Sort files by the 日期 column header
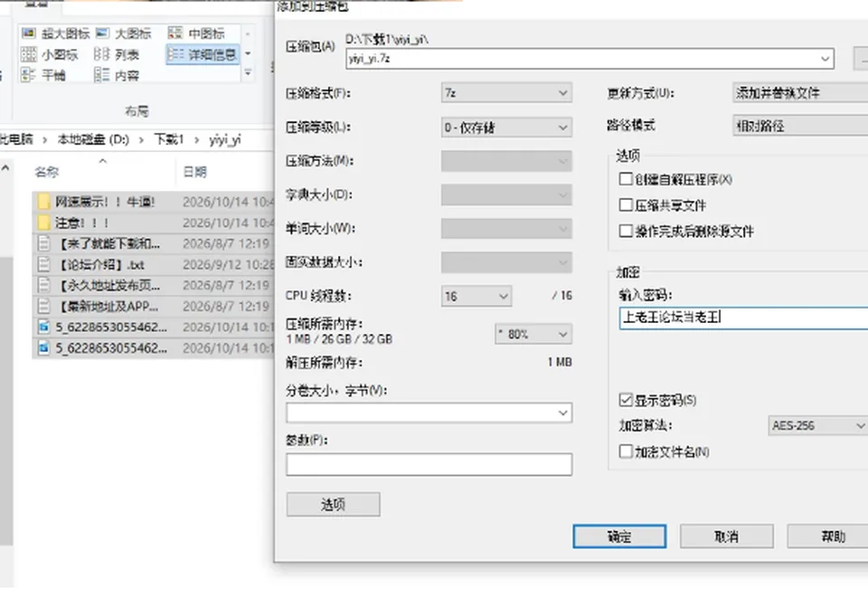 click(195, 172)
